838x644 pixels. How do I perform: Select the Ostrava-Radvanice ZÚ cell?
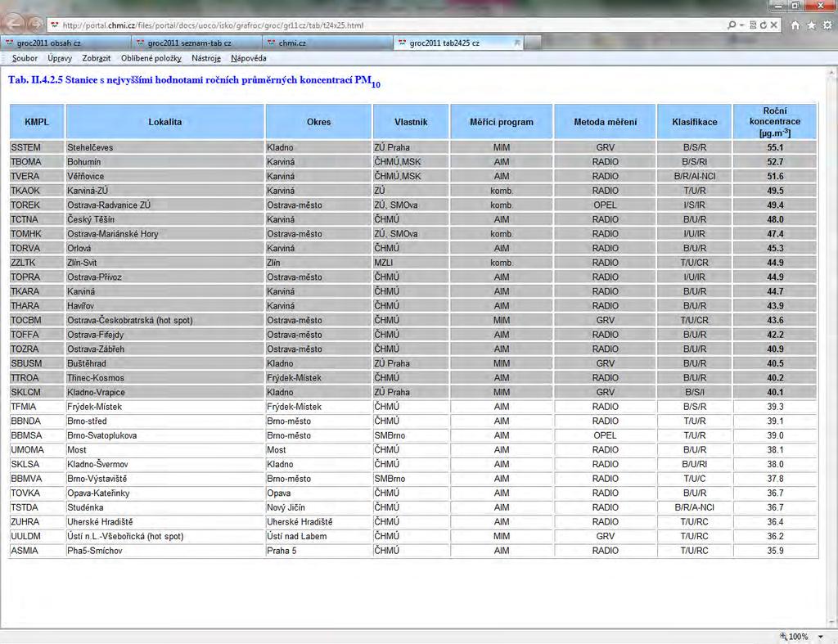[164, 205]
